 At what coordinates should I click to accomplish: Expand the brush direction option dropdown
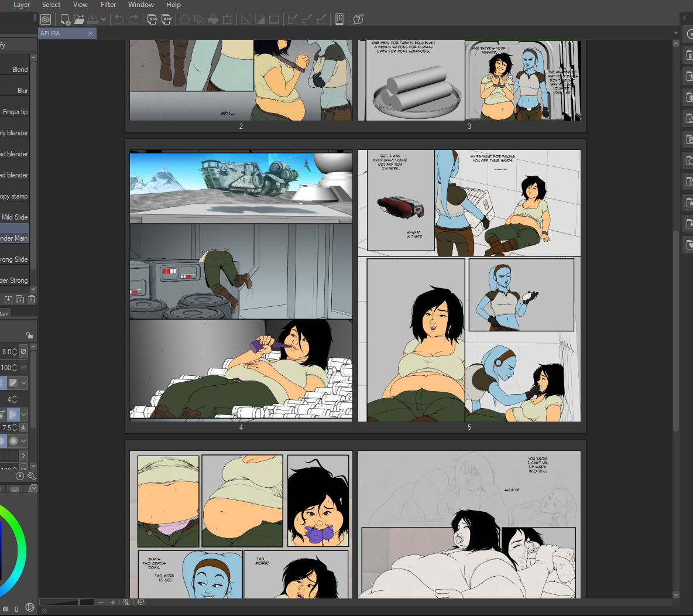(x=23, y=415)
